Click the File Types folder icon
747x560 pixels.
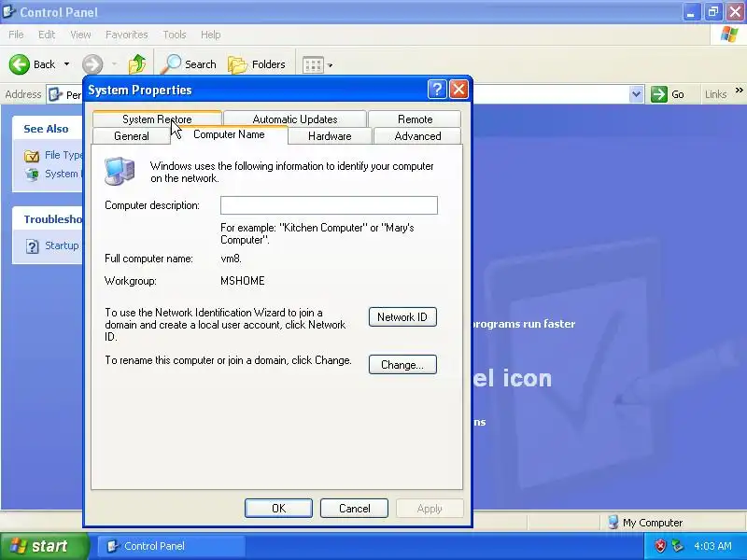click(x=32, y=156)
